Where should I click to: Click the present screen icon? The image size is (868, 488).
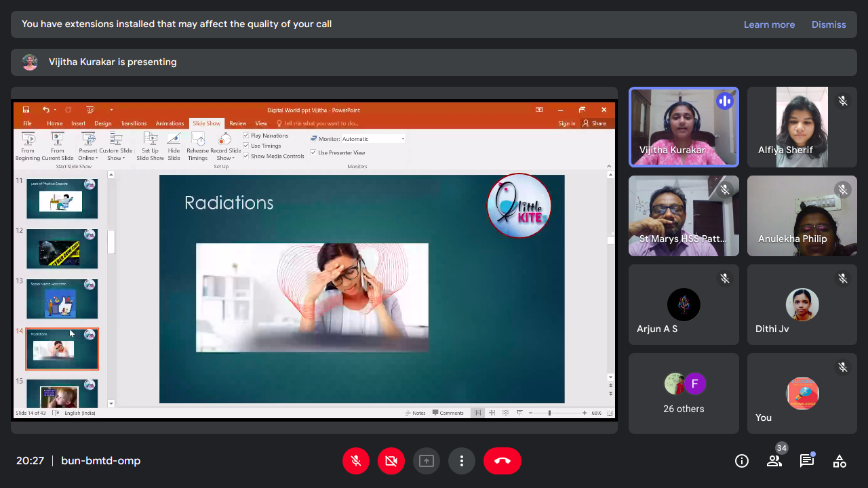[427, 461]
